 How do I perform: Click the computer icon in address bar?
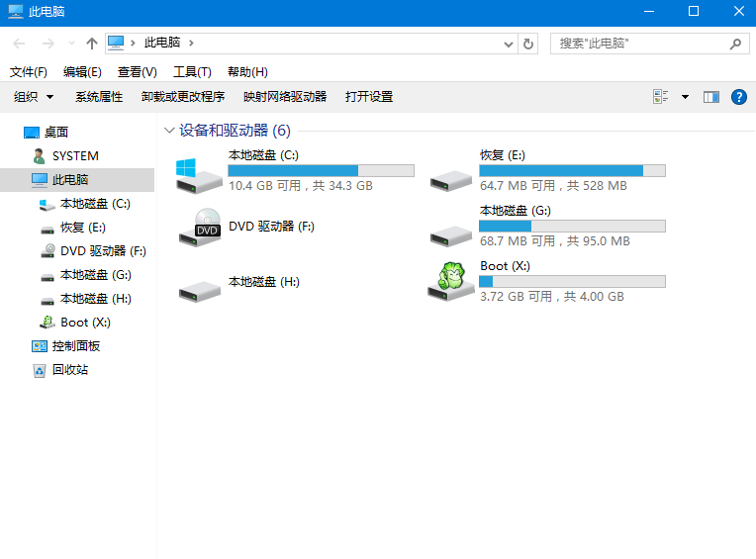pos(116,43)
